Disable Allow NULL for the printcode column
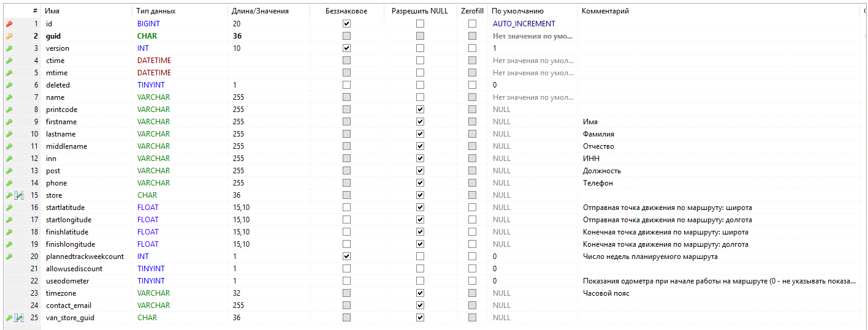 click(420, 110)
